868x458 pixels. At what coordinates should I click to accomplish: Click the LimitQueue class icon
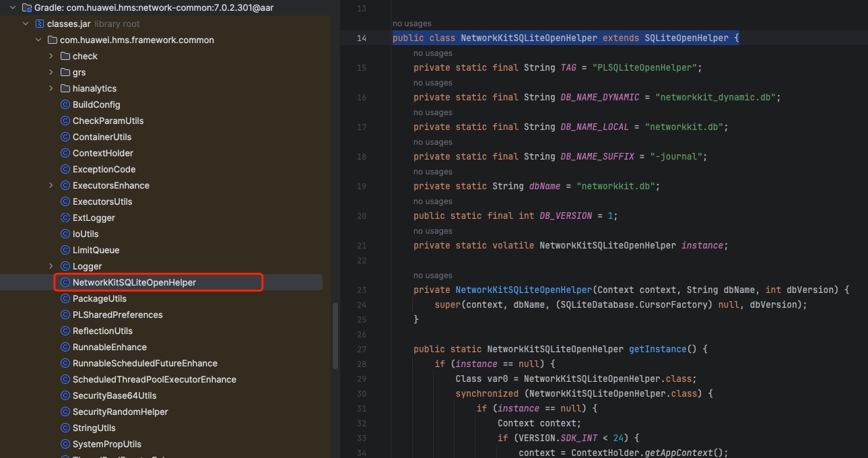click(65, 250)
